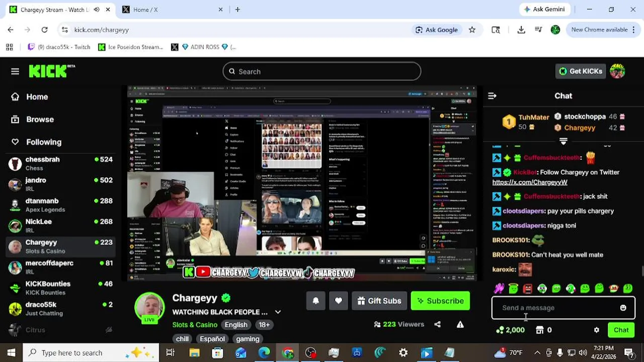
Task: Expand the leaderboard chevron below gifters
Action: [x=563, y=141]
